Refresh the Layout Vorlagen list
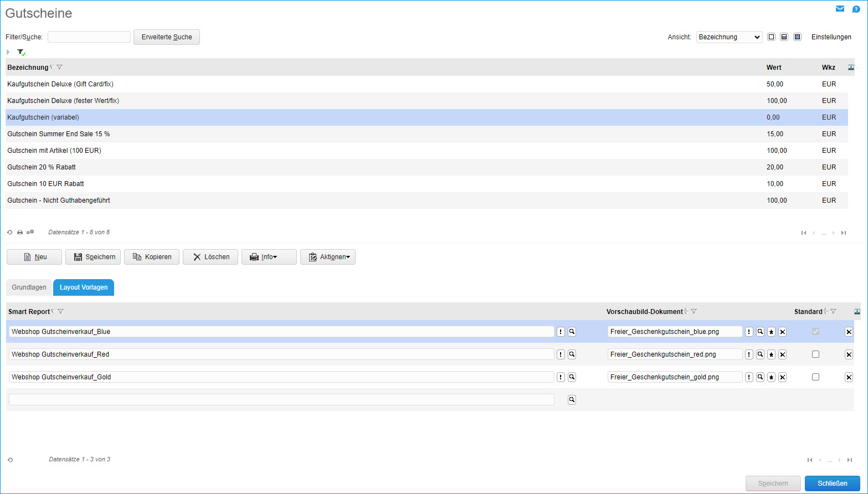This screenshot has height=494, width=868. (x=10, y=460)
